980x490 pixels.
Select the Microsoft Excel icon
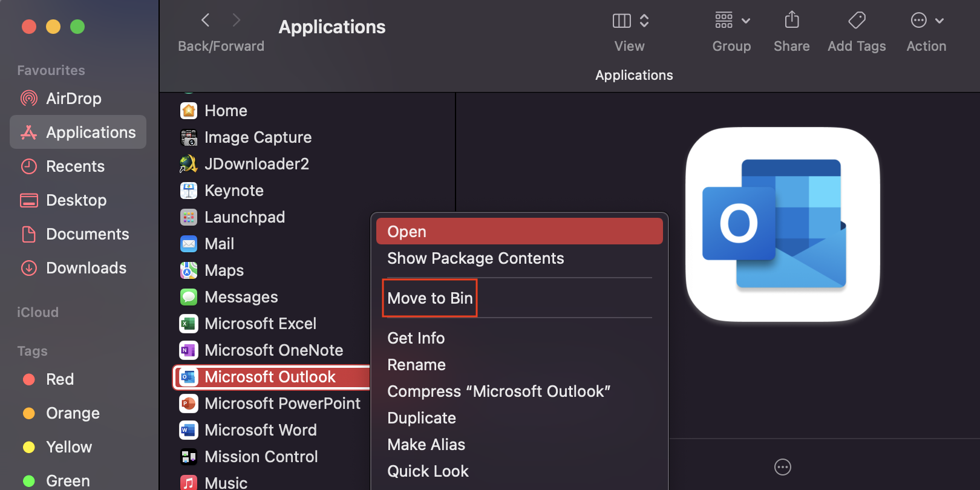coord(189,324)
